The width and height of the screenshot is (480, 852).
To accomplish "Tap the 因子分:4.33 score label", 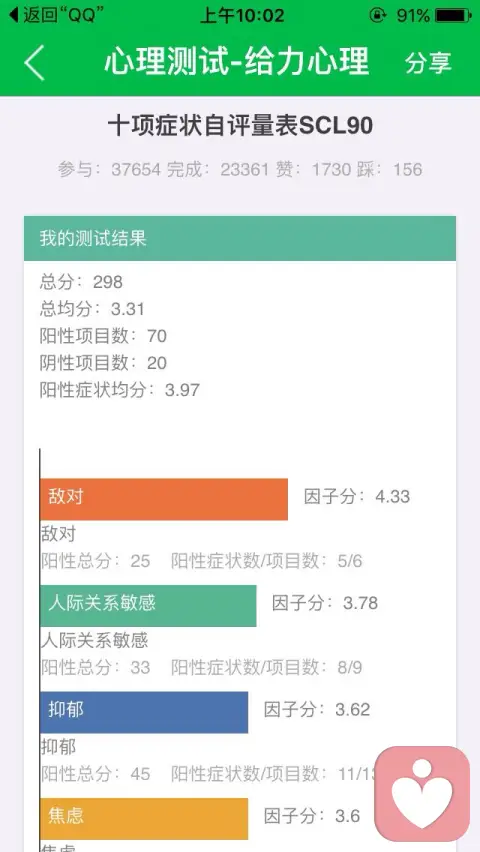I will [x=357, y=497].
